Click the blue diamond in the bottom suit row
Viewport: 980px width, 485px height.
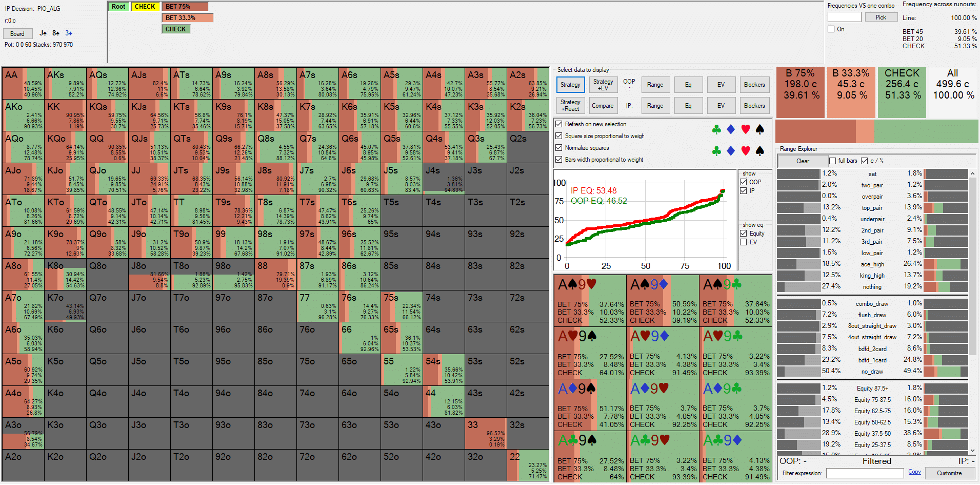[731, 151]
